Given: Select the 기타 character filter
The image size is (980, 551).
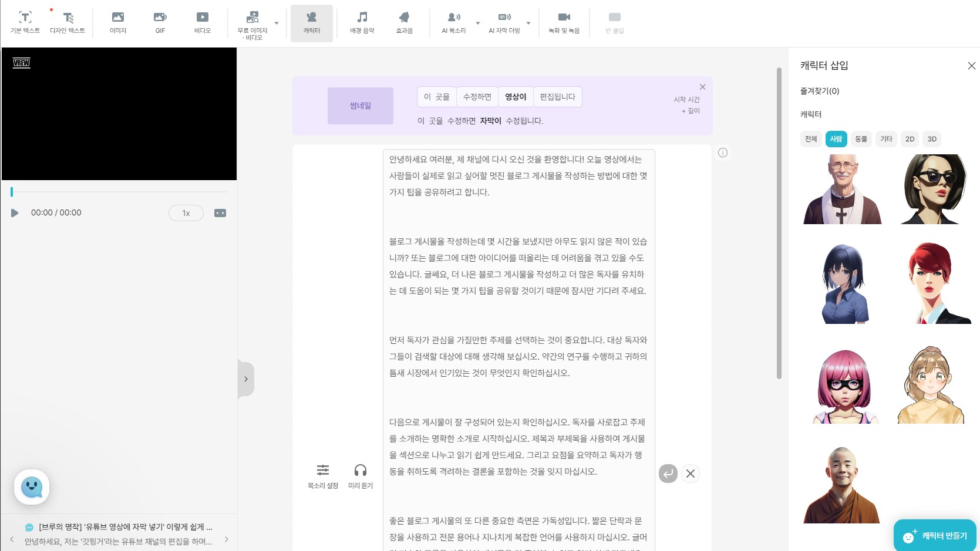Looking at the screenshot, I should 887,139.
